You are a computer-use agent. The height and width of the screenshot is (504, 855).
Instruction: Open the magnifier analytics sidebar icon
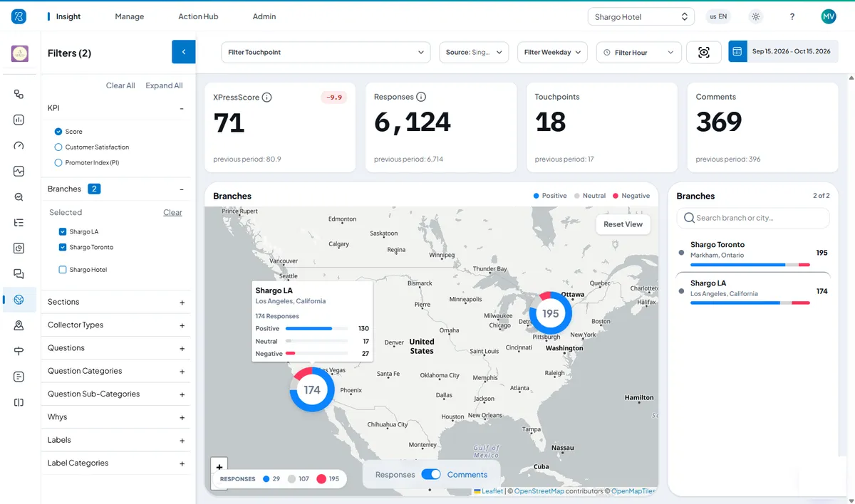[19, 197]
